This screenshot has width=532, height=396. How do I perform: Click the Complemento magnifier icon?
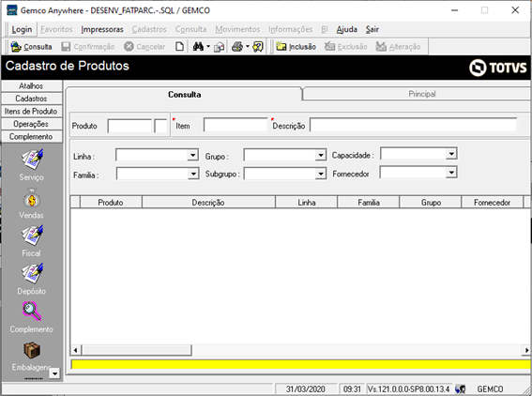(x=32, y=312)
